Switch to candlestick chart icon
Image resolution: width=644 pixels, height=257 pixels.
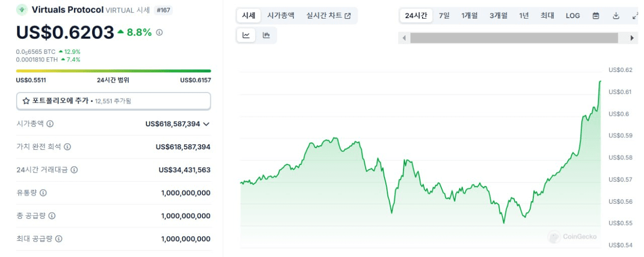coord(266,35)
